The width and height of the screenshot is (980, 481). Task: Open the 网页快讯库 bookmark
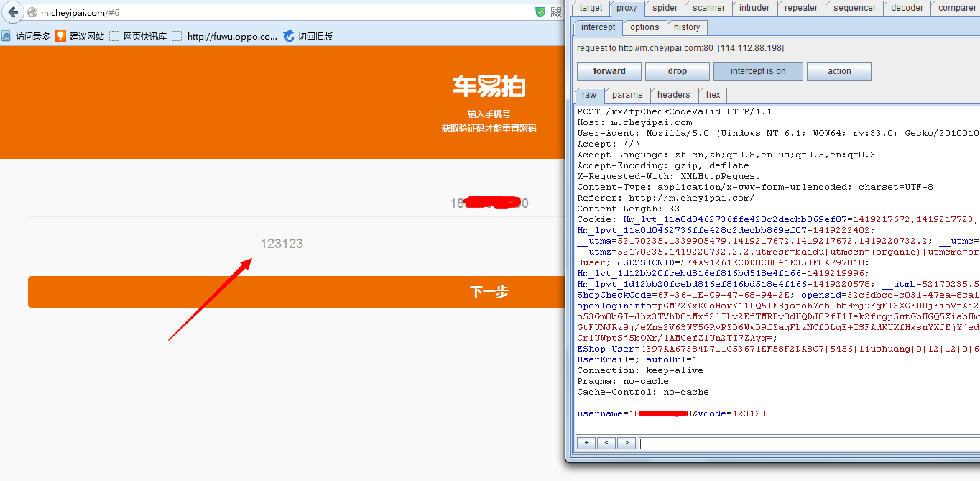click(138, 36)
